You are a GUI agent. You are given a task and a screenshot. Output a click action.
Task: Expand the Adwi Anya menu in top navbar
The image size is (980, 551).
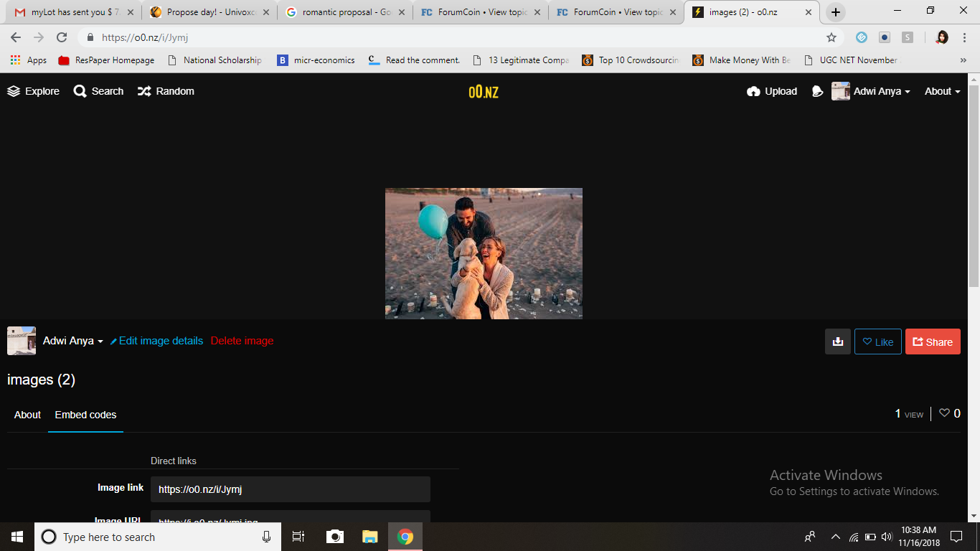tap(871, 91)
